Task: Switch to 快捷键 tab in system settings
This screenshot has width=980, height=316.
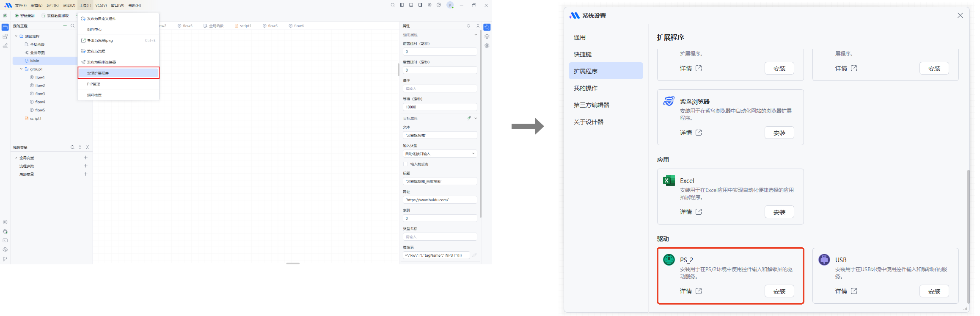Action: coord(583,54)
